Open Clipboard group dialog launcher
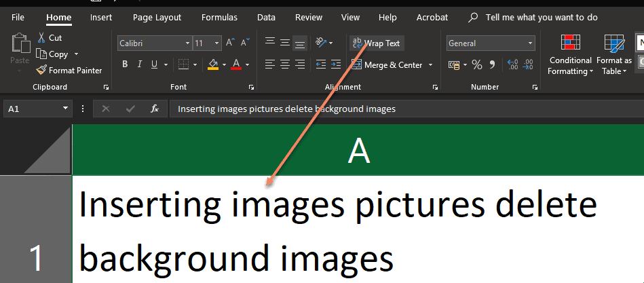 pos(106,87)
